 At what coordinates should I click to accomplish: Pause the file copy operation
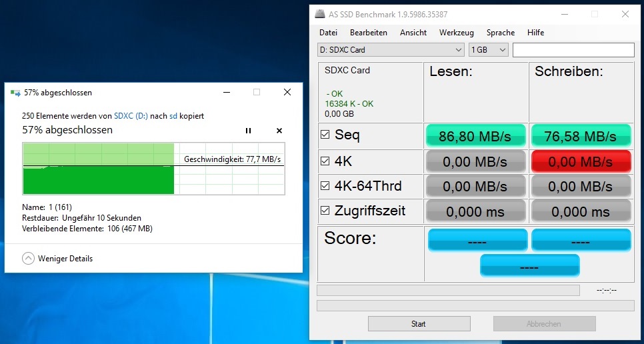(249, 131)
